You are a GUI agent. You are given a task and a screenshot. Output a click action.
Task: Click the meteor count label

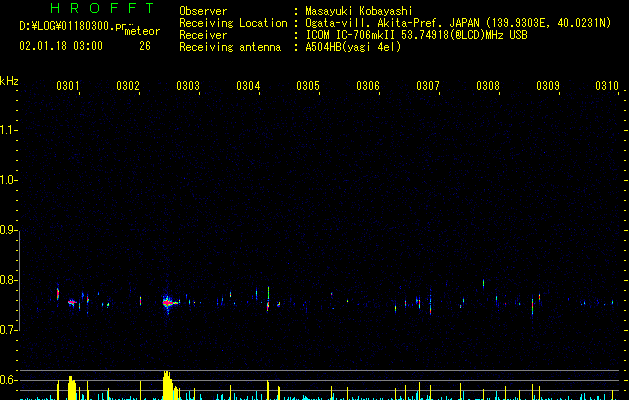click(142, 31)
